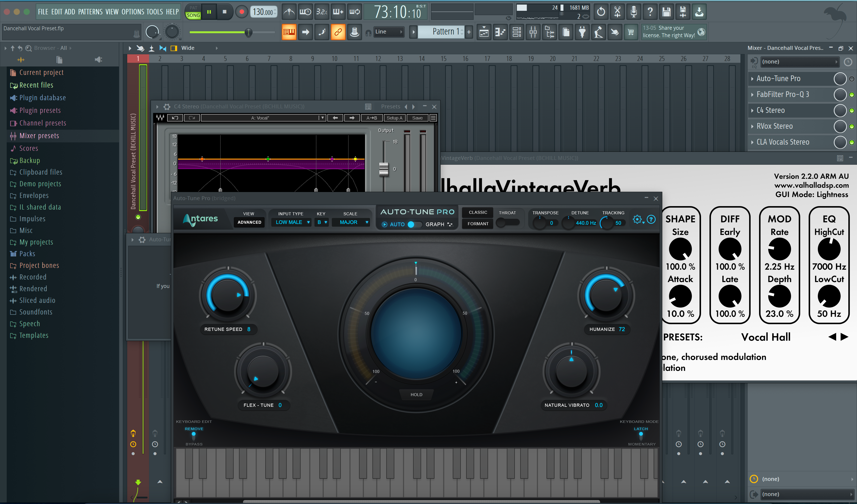857x504 pixels.
Task: Toggle the PAT/SONG mode switch
Action: pyautogui.click(x=193, y=12)
